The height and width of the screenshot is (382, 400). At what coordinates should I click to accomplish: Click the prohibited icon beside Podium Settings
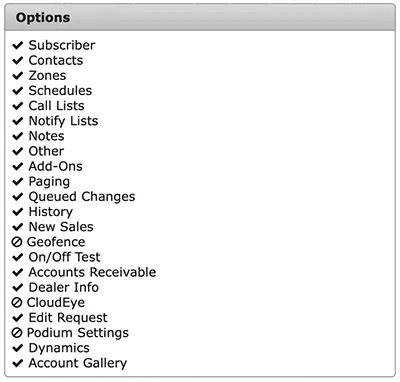[17, 333]
